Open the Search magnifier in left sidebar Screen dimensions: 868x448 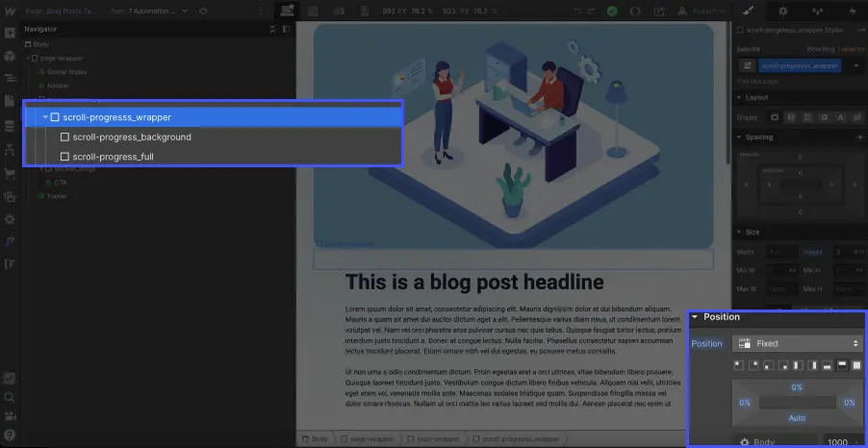click(9, 397)
